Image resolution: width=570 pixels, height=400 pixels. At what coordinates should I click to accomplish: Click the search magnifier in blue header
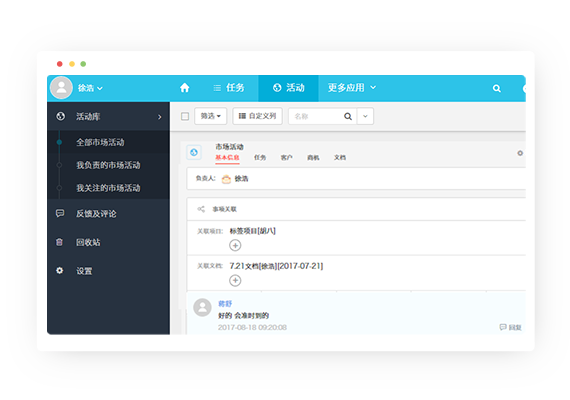click(497, 88)
